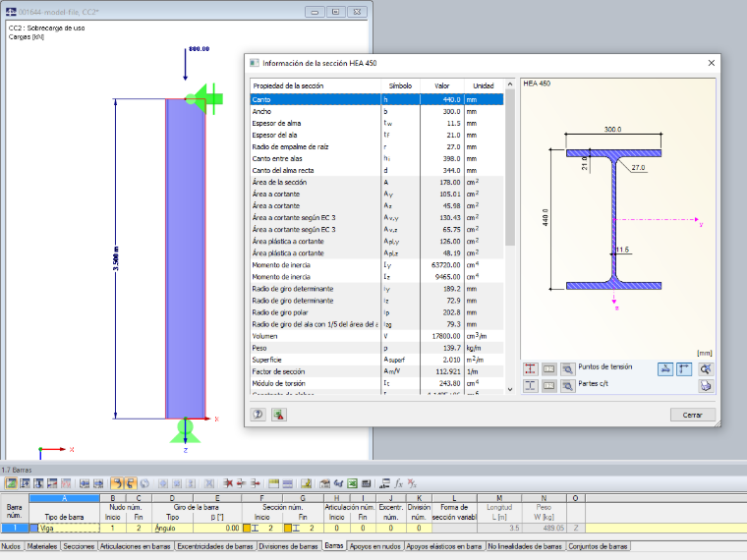Maximize the 001644-model-file window
Screen dimensions: 747x560
pyautogui.click(x=336, y=12)
